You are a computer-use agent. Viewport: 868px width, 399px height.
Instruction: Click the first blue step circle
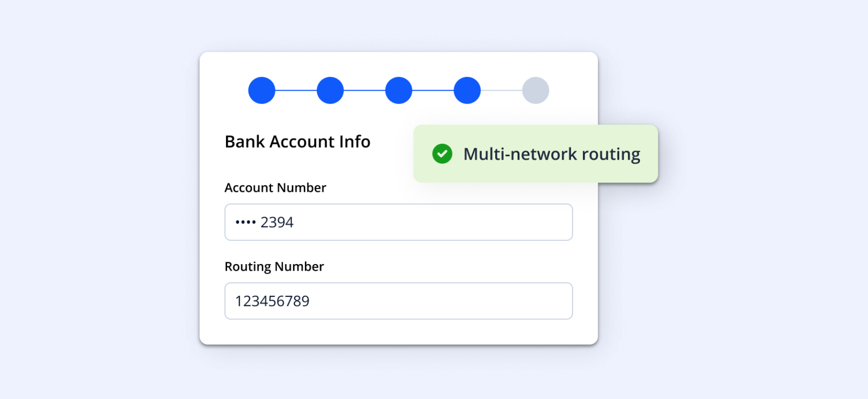(262, 90)
